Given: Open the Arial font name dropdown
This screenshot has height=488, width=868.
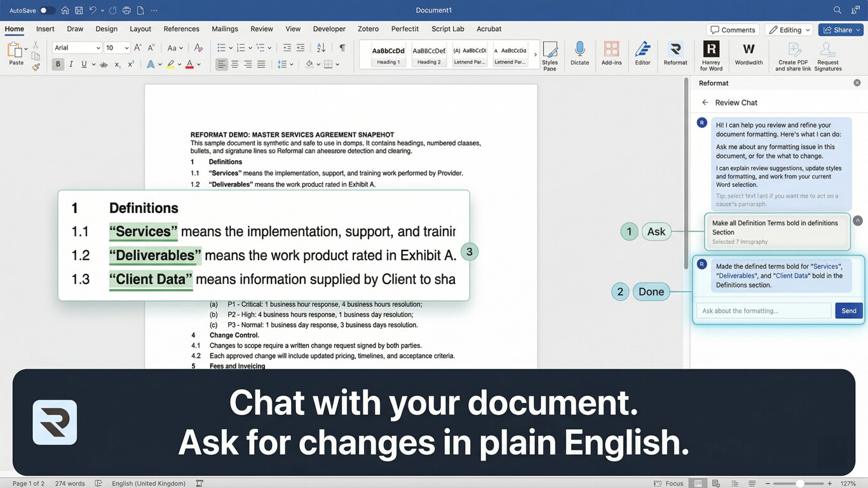Looking at the screenshot, I should coord(77,48).
